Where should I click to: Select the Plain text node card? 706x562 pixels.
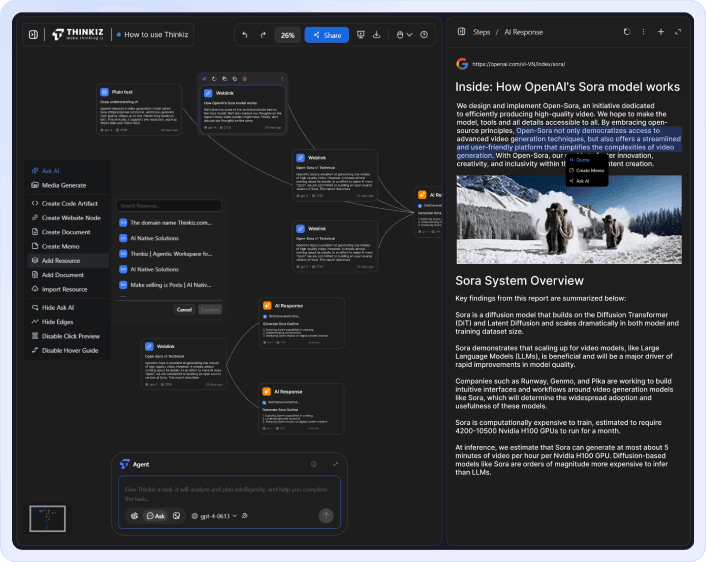[139, 109]
